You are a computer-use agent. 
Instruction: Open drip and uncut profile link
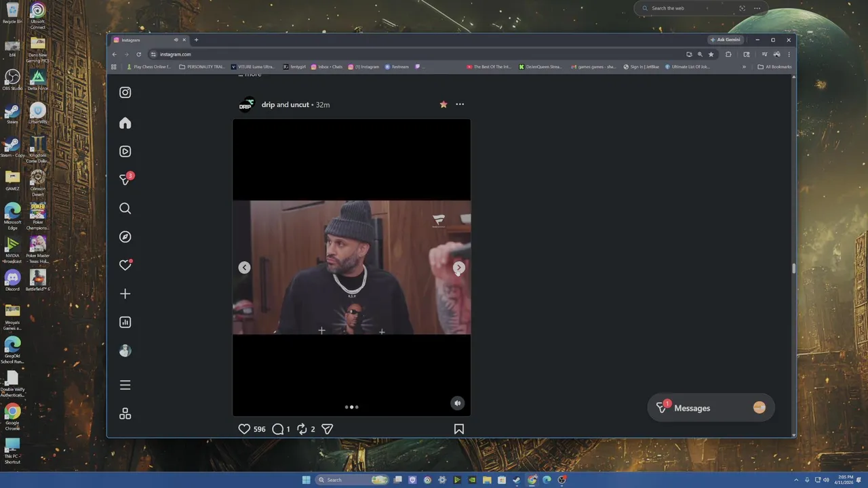(285, 104)
